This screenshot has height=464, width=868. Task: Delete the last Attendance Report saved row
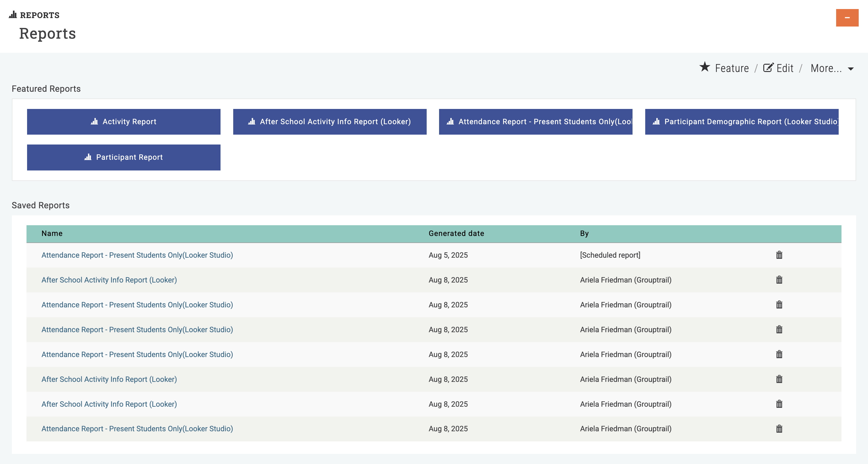coord(779,429)
